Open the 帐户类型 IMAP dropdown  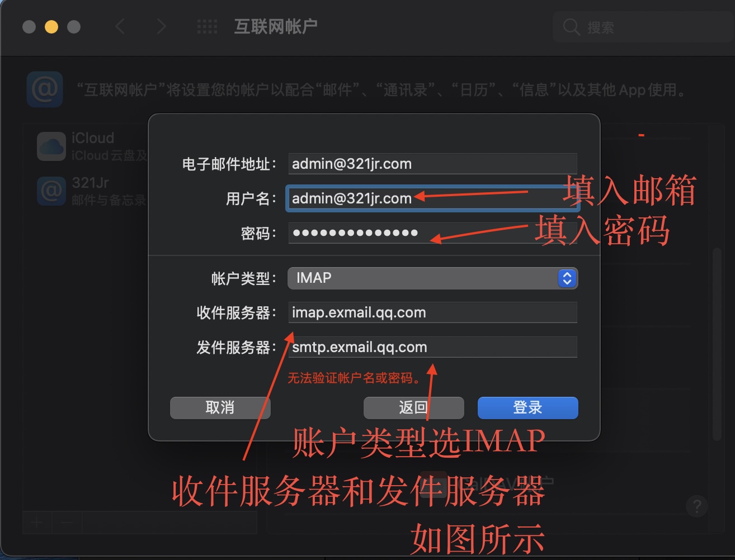(433, 278)
